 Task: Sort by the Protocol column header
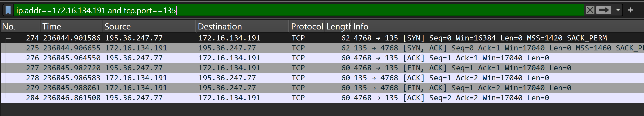(307, 27)
